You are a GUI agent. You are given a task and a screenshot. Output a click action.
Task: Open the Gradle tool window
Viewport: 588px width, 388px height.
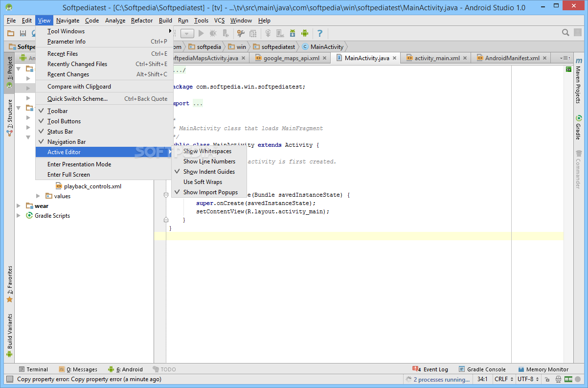[x=578, y=127]
